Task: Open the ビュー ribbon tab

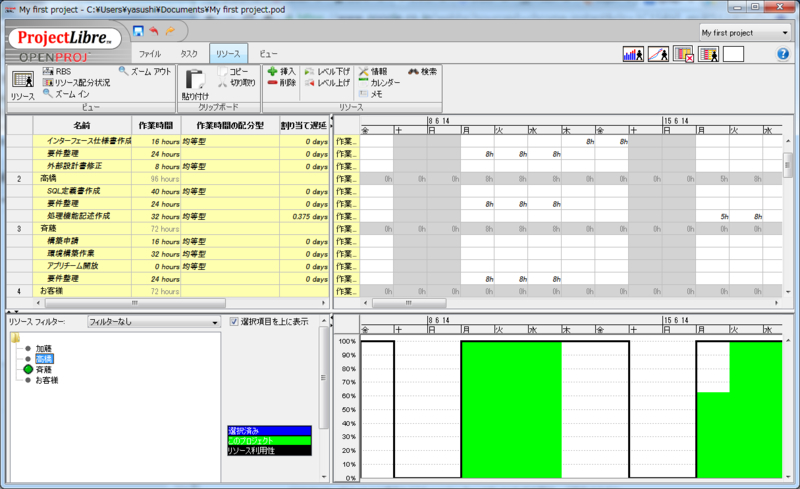Action: (268, 54)
